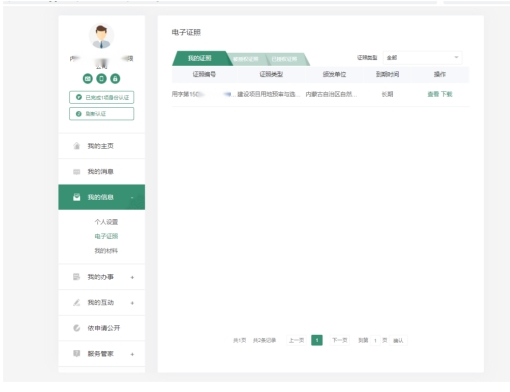The width and height of the screenshot is (510, 392).
Task: Click the go-to-page number input field
Action: click(375, 341)
